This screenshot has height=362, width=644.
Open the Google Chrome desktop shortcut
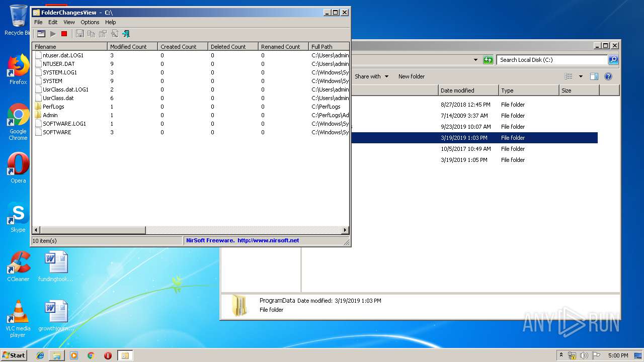(18, 122)
